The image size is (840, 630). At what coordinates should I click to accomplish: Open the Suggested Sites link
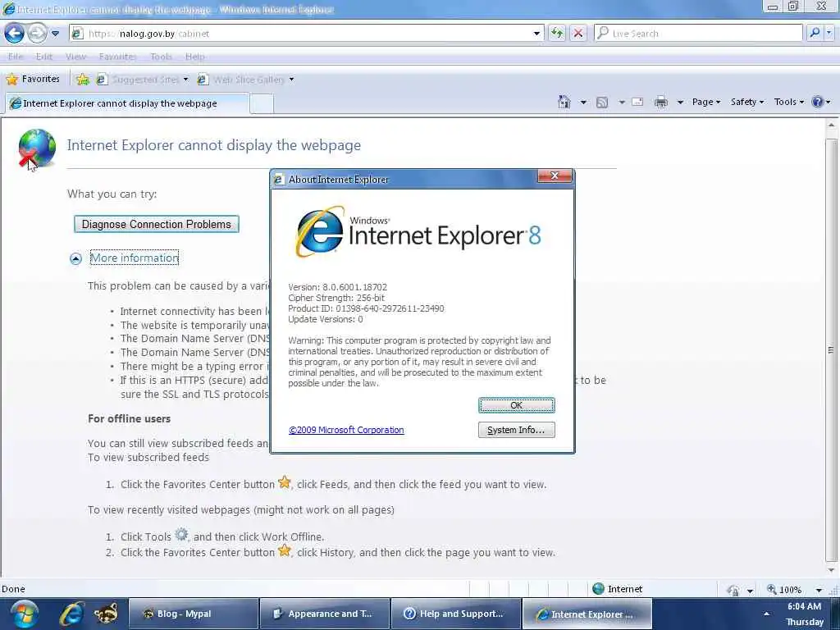[x=143, y=80]
